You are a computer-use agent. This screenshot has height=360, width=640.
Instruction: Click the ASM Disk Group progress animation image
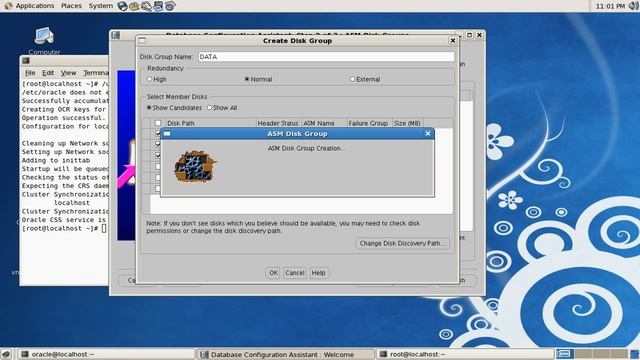click(195, 167)
